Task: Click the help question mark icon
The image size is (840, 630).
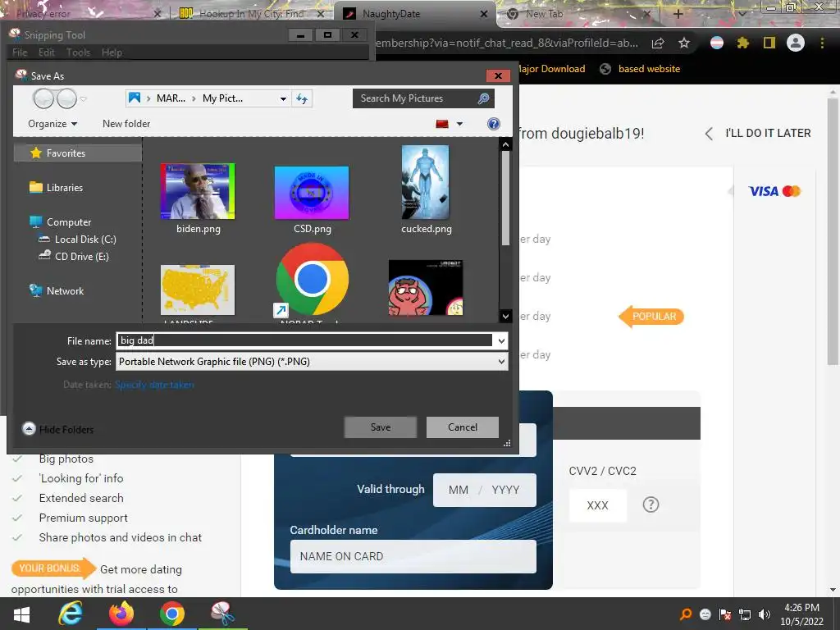Action: click(x=493, y=124)
